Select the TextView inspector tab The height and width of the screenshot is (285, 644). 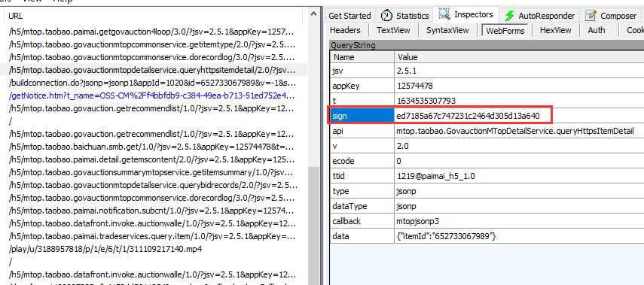pos(393,30)
